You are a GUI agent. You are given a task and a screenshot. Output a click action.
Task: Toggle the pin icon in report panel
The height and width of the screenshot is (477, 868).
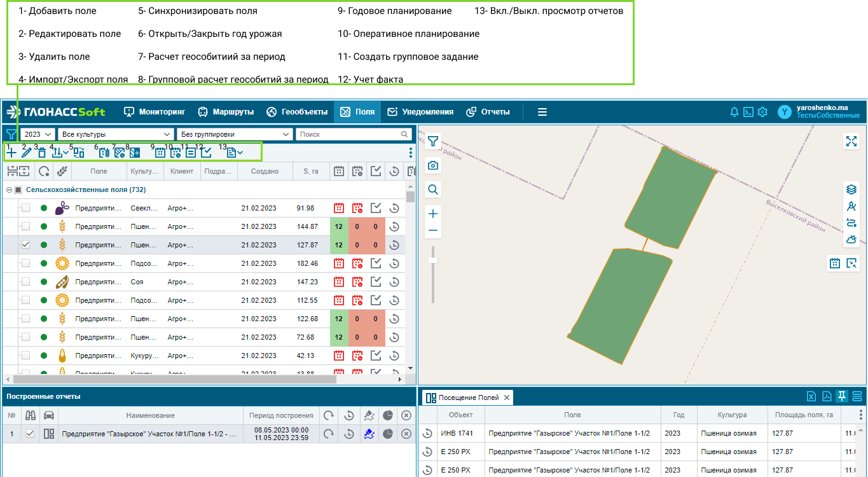click(x=842, y=396)
